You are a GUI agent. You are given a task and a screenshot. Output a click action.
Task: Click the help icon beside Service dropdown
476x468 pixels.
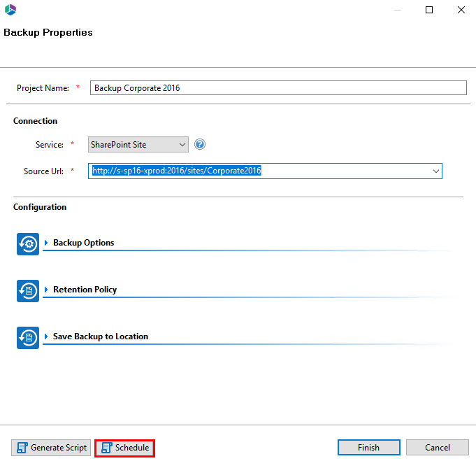200,145
